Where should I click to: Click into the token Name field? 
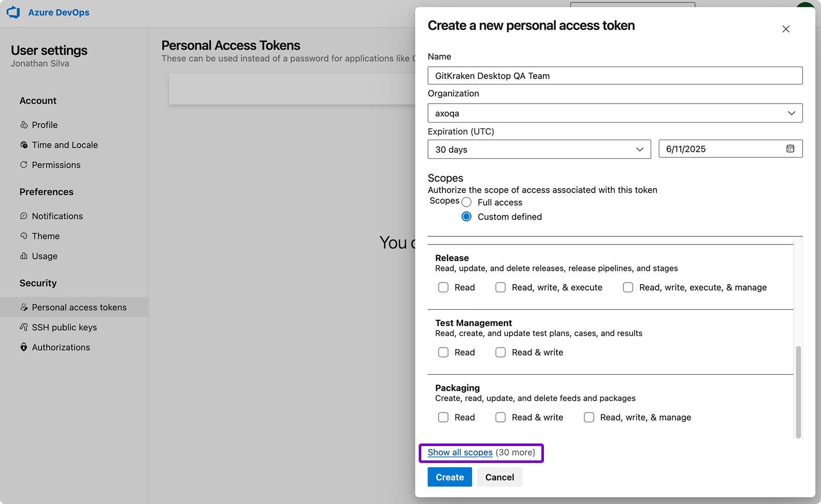coord(615,76)
